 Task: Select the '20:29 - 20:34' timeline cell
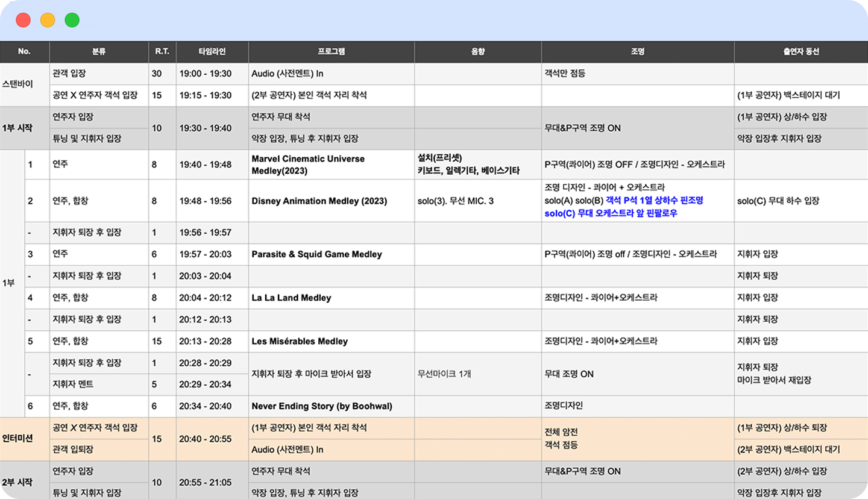point(212,384)
